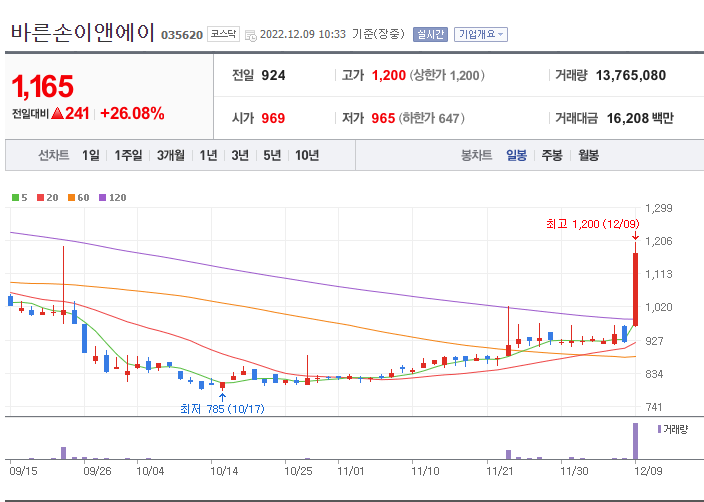
Task: Click the 09/15 date axis label
Action: tap(23, 471)
